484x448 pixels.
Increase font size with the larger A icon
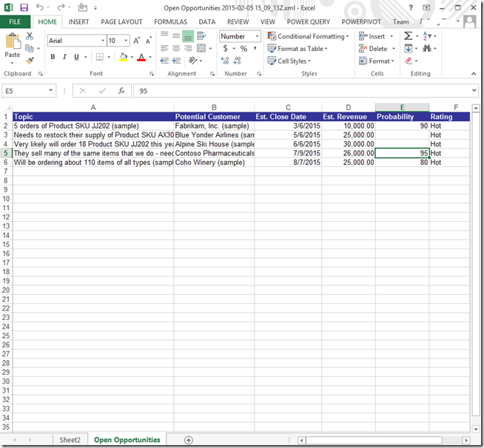pyautogui.click(x=136, y=41)
